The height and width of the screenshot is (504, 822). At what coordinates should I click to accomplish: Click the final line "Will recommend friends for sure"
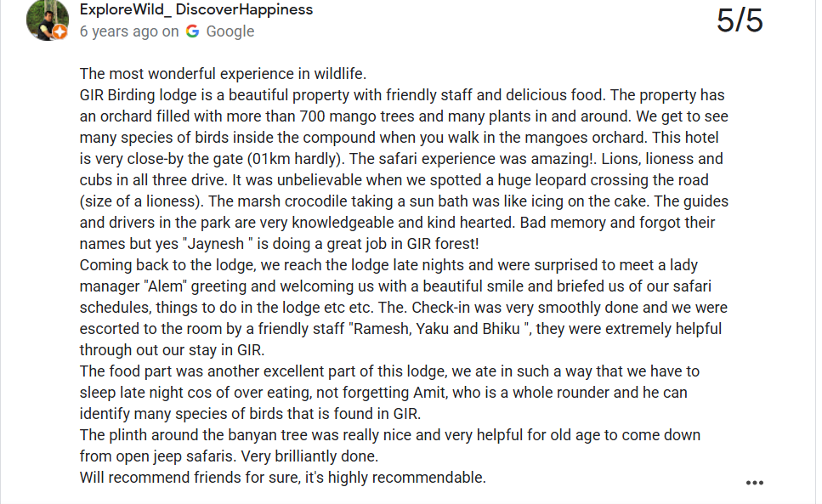click(x=197, y=478)
